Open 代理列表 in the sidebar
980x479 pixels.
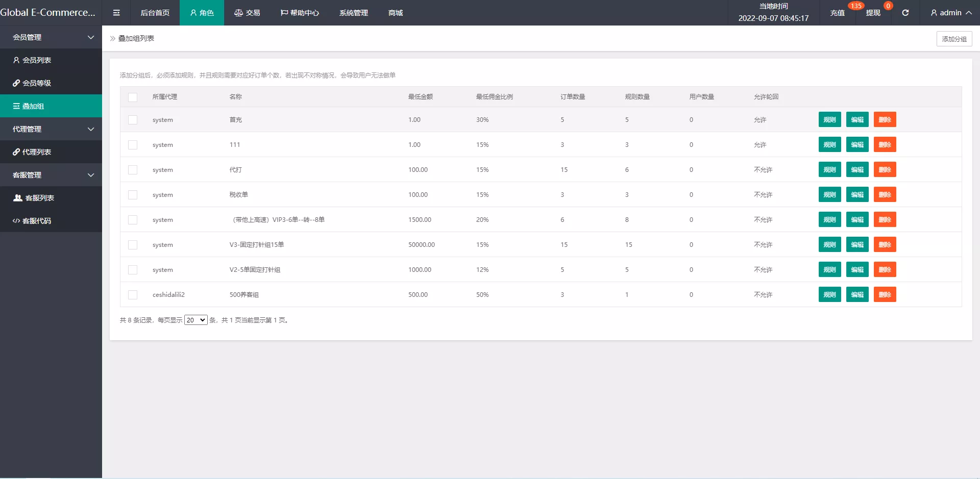[x=37, y=152]
